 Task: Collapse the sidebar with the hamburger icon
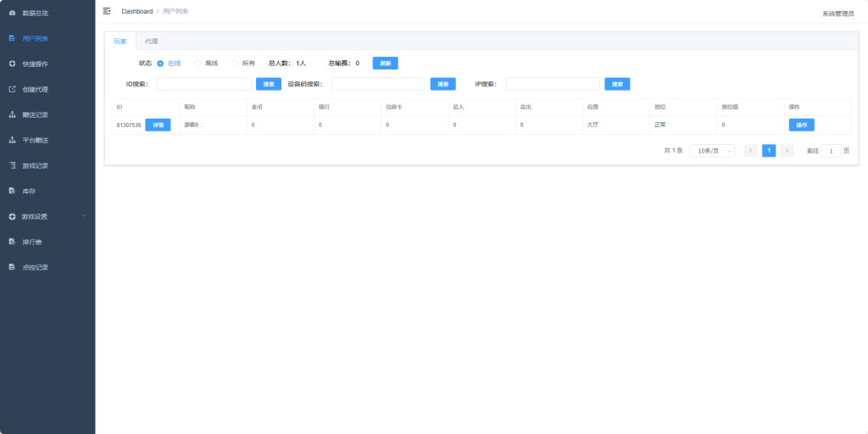click(107, 11)
